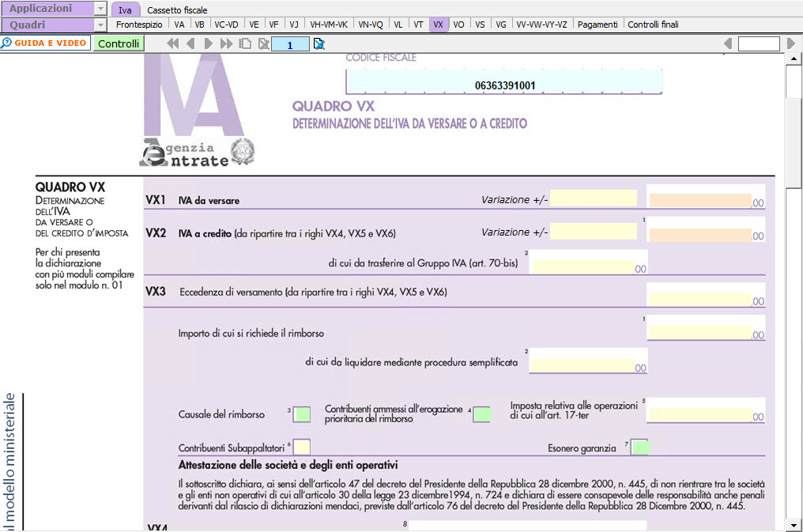Open the VL quadro tab
The height and width of the screenshot is (532, 803).
(x=398, y=25)
